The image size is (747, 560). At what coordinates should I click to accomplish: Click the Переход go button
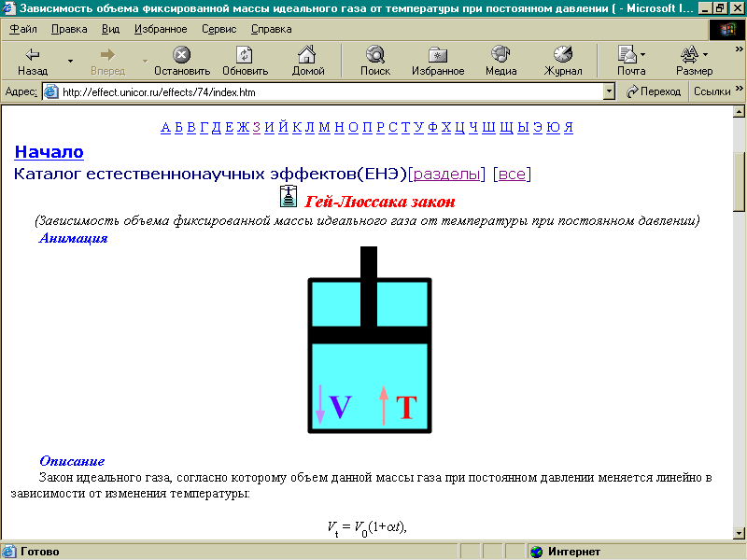[653, 91]
